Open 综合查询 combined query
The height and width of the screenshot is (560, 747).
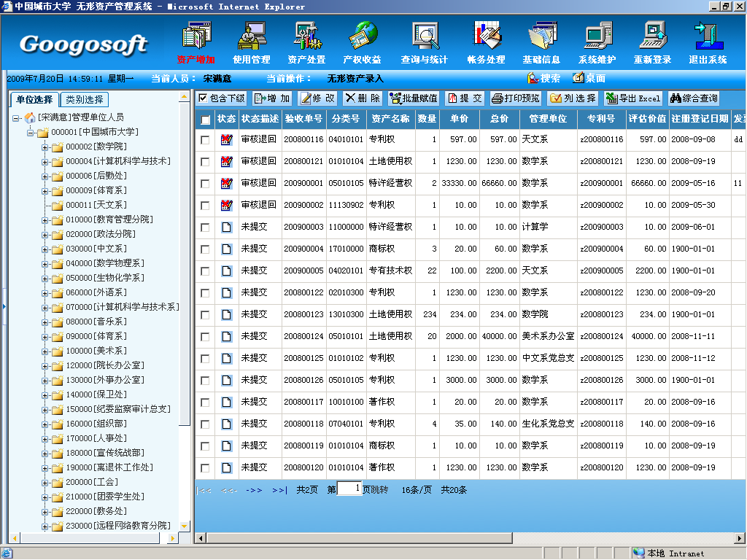pos(694,98)
